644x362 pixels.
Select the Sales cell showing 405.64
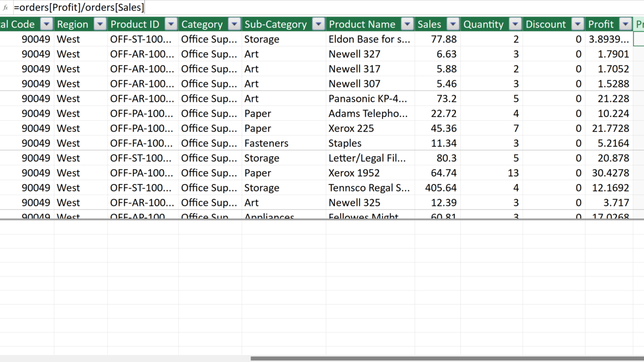coord(437,188)
